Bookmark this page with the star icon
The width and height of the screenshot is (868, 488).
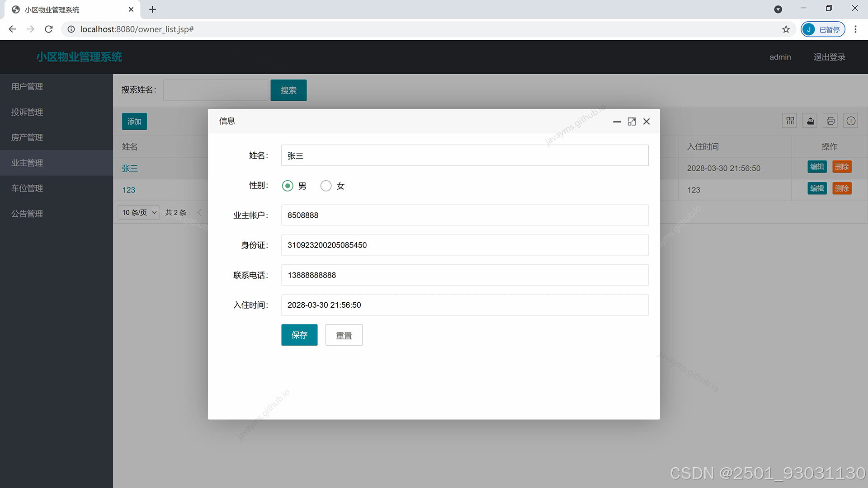[x=786, y=29]
